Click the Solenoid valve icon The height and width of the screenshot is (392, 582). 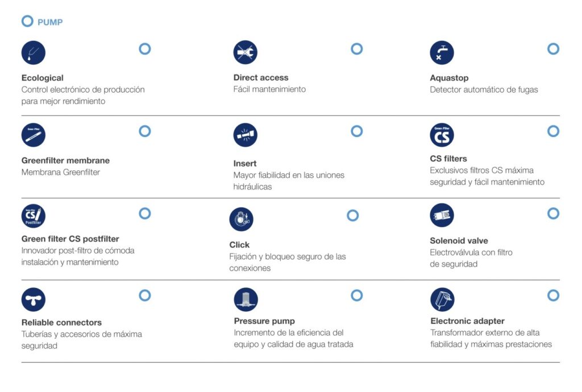[442, 216]
